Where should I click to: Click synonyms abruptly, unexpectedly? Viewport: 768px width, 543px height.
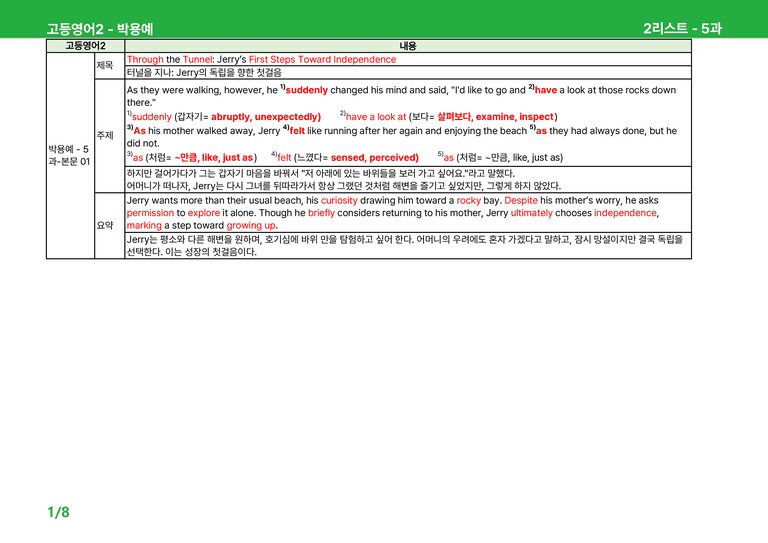point(266,117)
